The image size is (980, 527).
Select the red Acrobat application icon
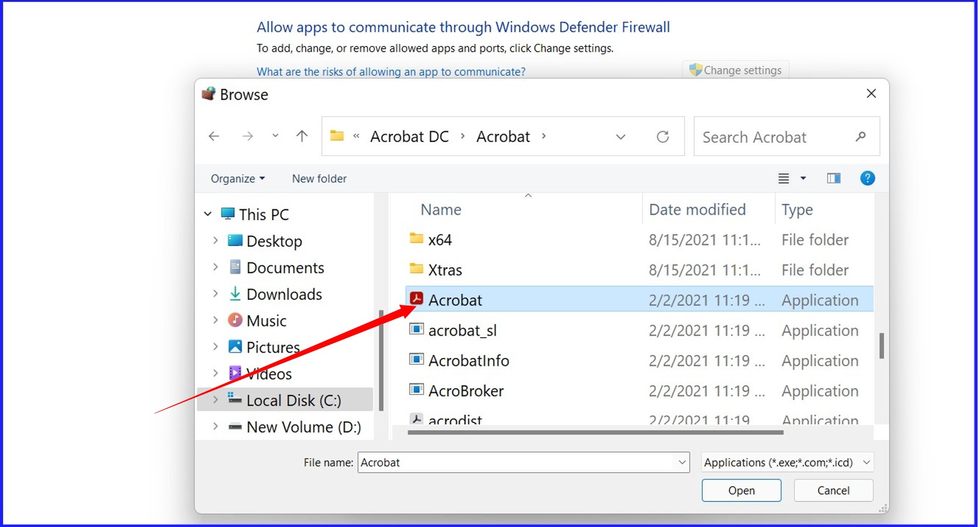(x=416, y=298)
